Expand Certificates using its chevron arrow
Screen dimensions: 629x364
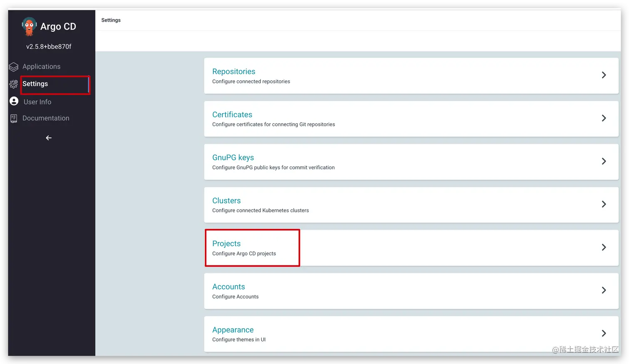604,118
